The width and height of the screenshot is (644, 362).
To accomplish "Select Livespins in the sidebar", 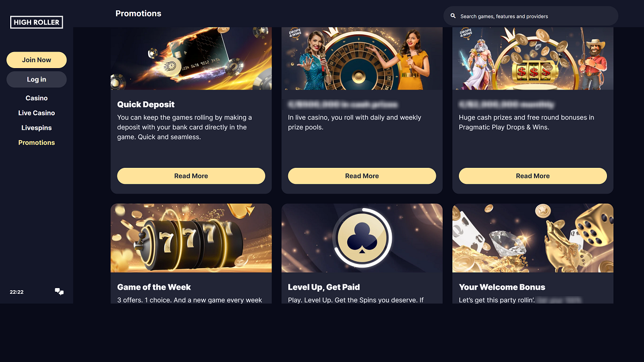I will (x=36, y=128).
